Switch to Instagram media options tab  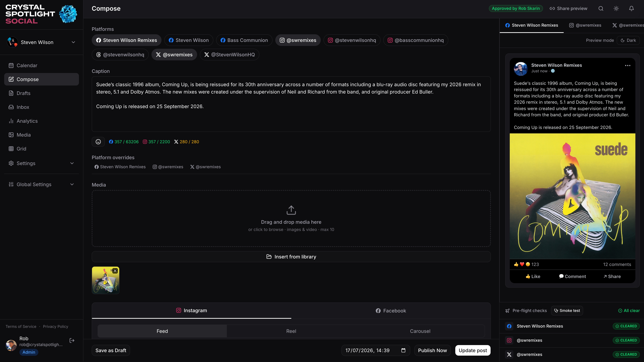click(x=192, y=311)
